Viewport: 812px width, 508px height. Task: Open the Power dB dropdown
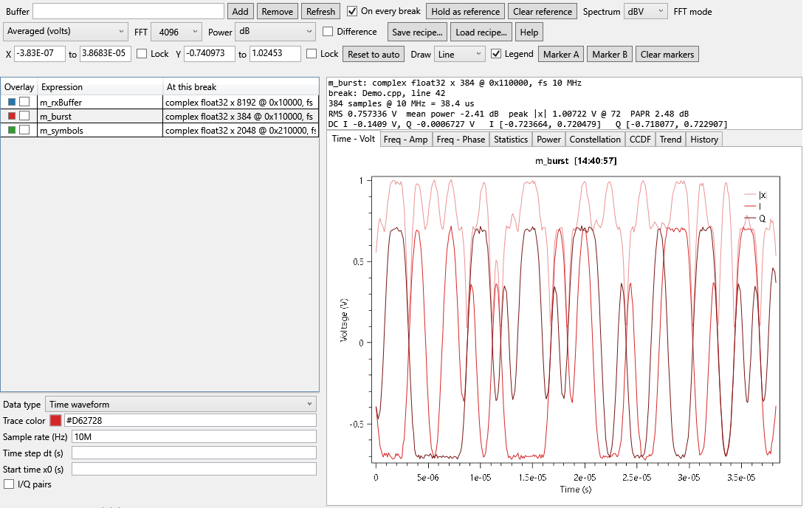275,32
